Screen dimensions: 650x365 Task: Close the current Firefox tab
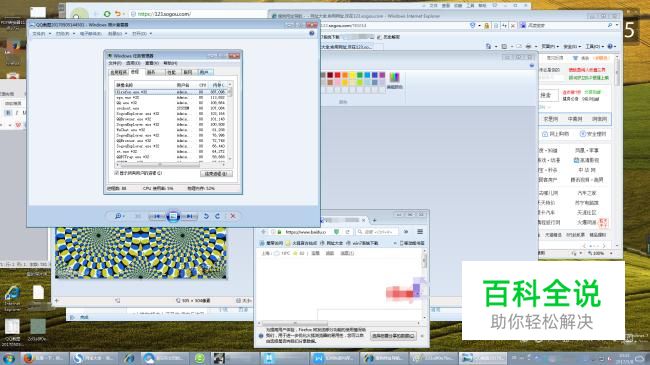pos(364,220)
